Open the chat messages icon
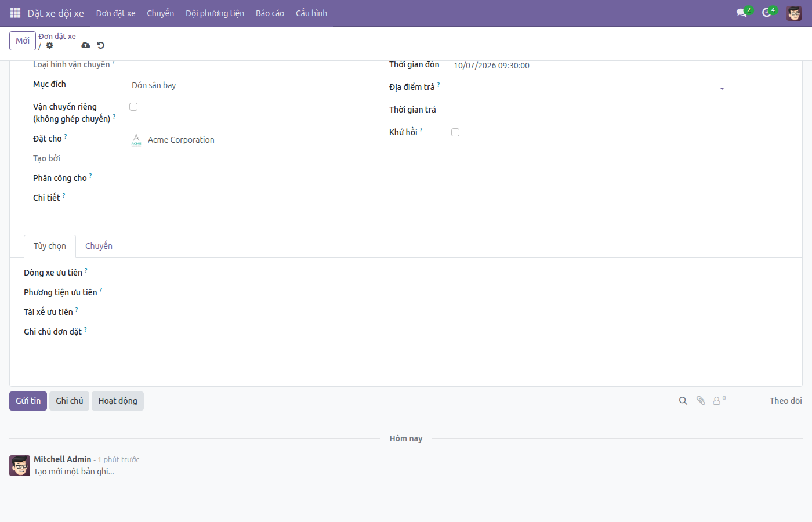Viewport: 812px width, 522px height. click(x=741, y=13)
